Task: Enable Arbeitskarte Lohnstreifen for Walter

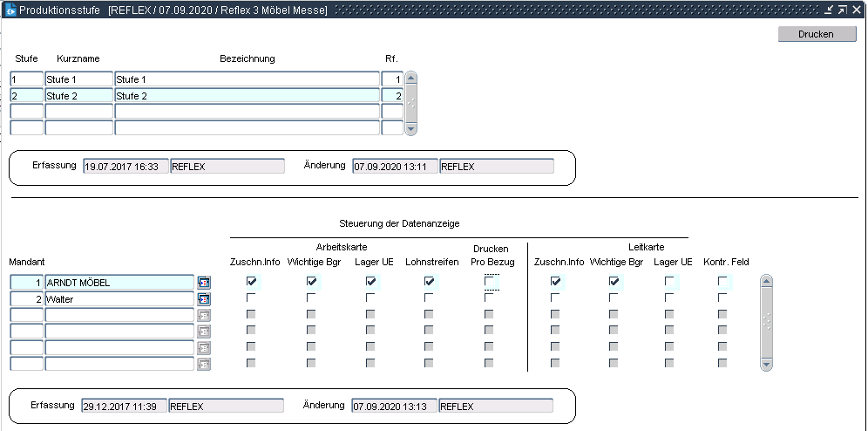Action: 429,298
